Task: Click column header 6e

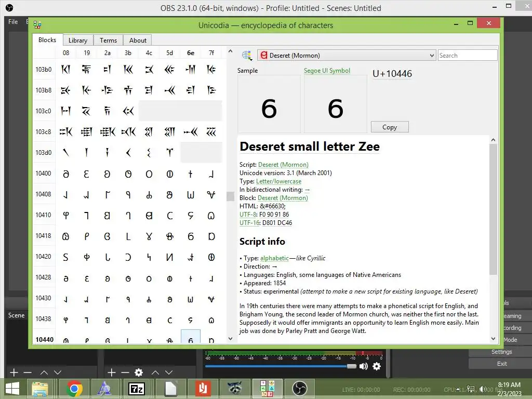Action: 190,53
